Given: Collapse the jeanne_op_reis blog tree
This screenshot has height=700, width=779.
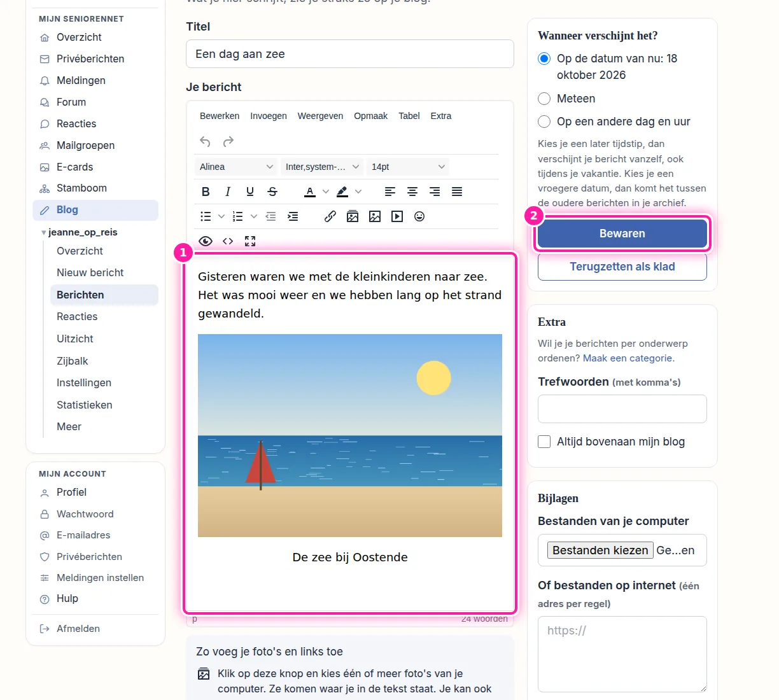Looking at the screenshot, I should tap(43, 233).
